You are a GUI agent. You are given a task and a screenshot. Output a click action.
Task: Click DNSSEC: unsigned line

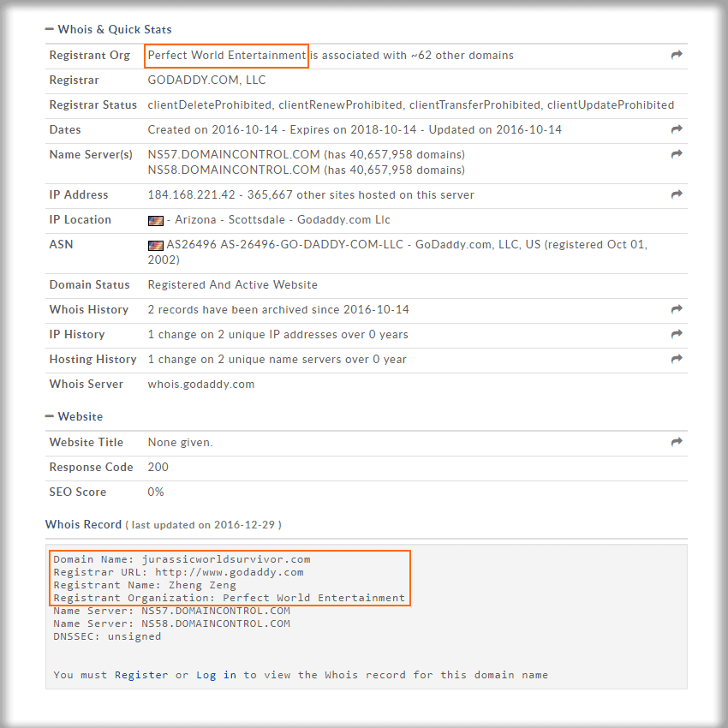click(107, 636)
